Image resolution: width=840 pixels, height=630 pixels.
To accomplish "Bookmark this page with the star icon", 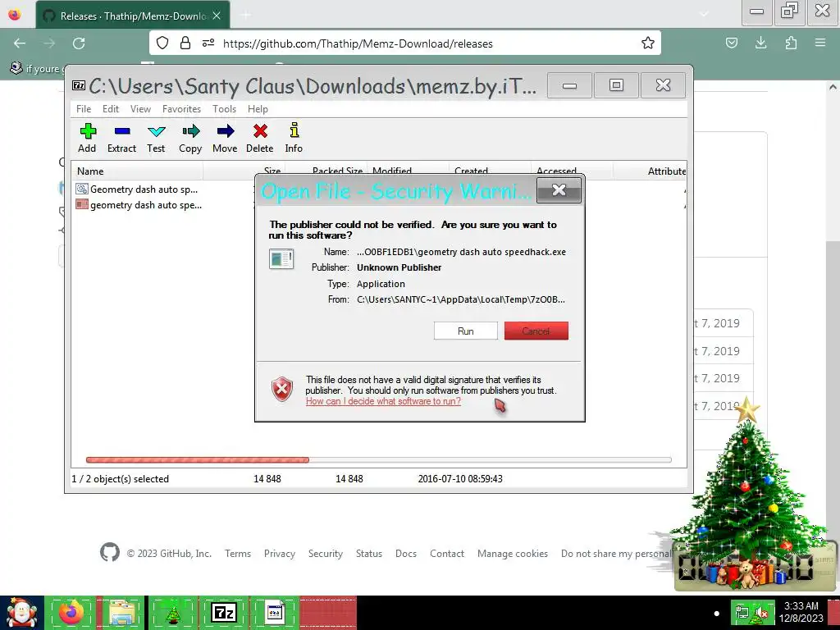I will (648, 43).
